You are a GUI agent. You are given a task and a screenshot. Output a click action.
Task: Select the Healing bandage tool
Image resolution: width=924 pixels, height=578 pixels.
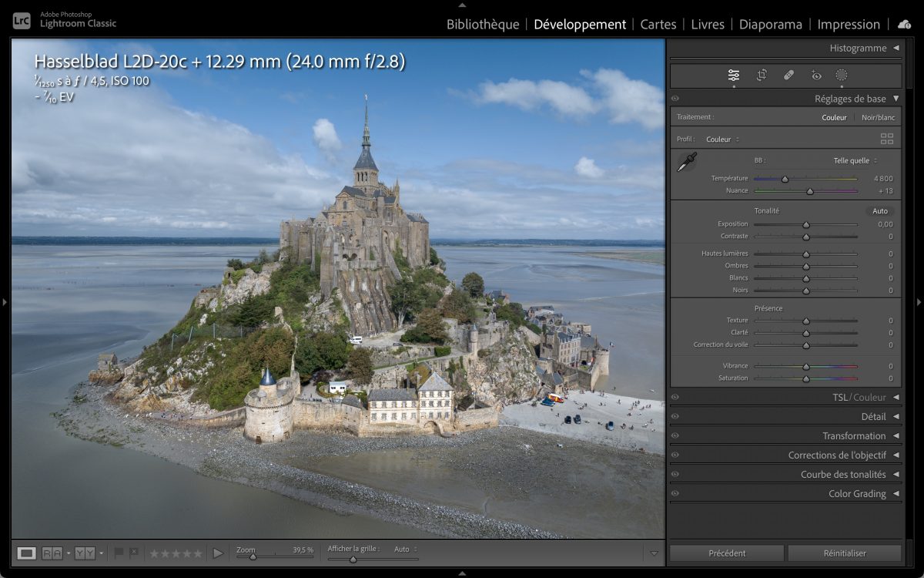(x=788, y=75)
